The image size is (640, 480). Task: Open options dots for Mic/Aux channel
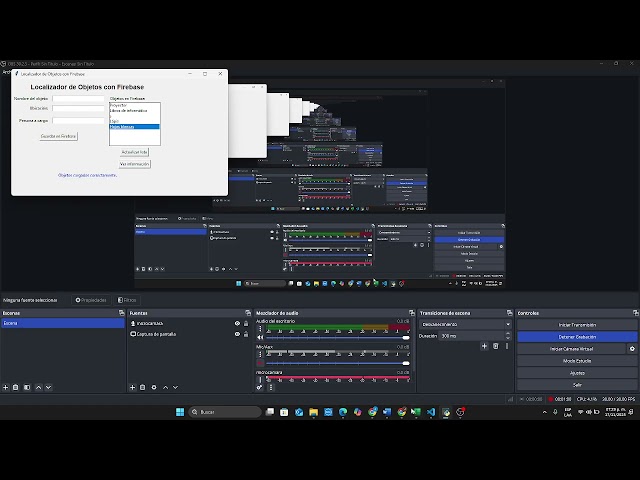point(260,355)
